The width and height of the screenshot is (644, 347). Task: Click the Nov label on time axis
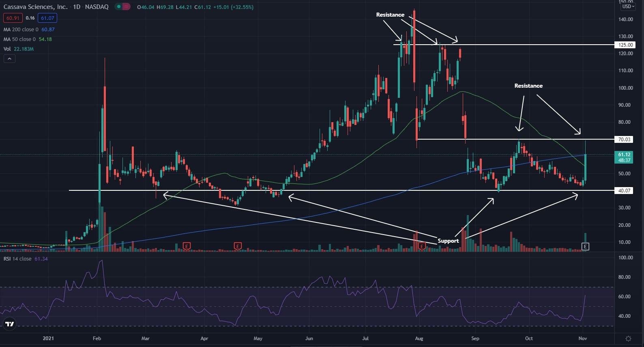point(583,338)
